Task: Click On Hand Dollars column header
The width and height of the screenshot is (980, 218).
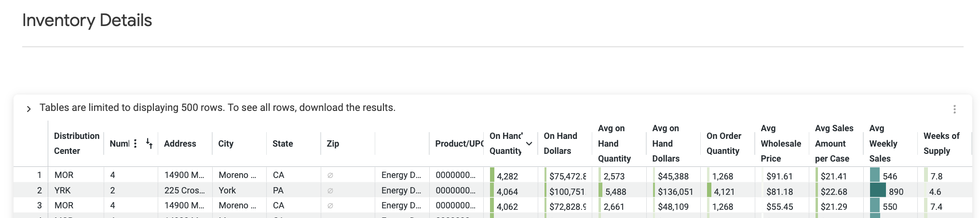Action: [x=560, y=143]
